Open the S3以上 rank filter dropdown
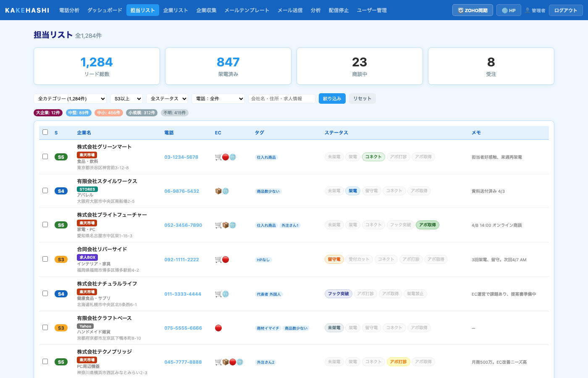This screenshot has height=378, width=588. click(x=126, y=98)
